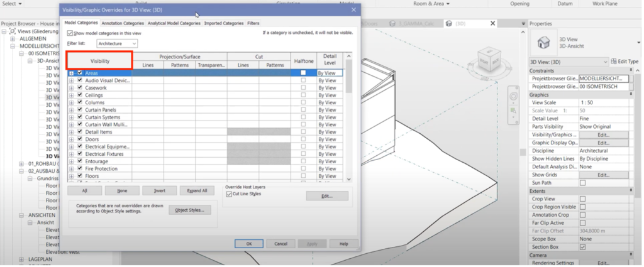Expand the Areas category row
The height and width of the screenshot is (267, 644).
point(72,73)
